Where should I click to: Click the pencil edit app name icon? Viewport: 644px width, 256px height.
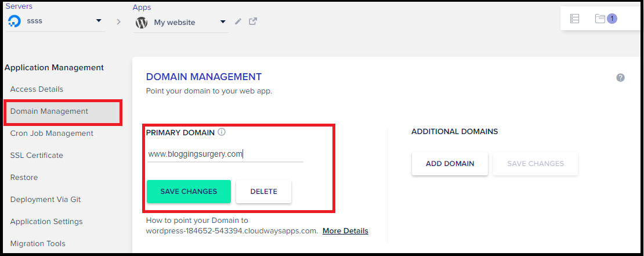tap(238, 21)
